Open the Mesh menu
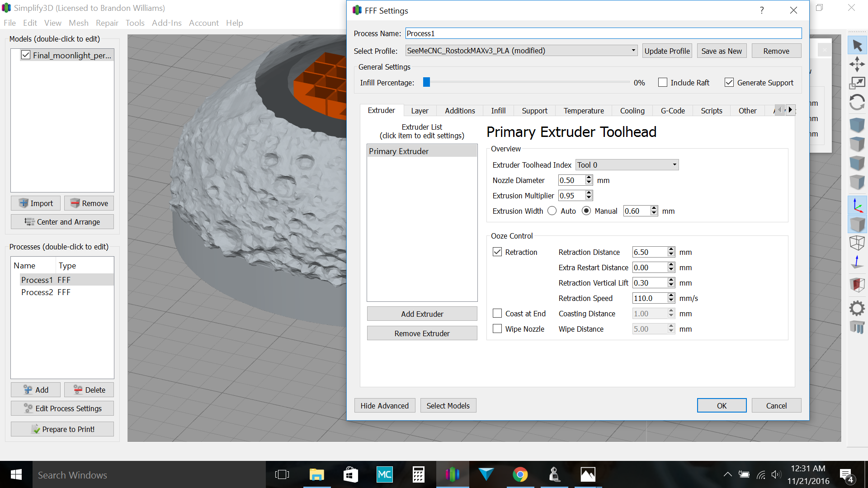The width and height of the screenshot is (868, 488). 79,23
